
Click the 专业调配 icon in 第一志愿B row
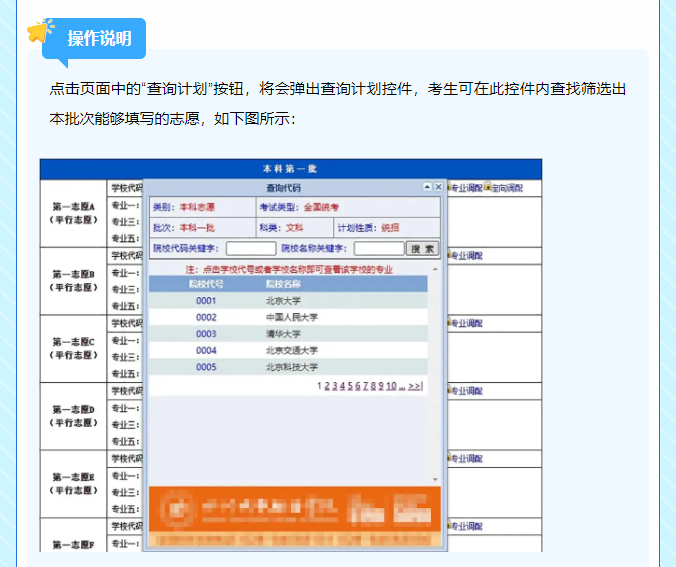point(449,256)
